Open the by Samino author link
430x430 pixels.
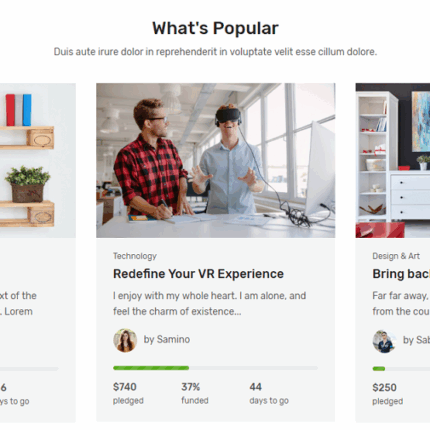click(x=167, y=339)
